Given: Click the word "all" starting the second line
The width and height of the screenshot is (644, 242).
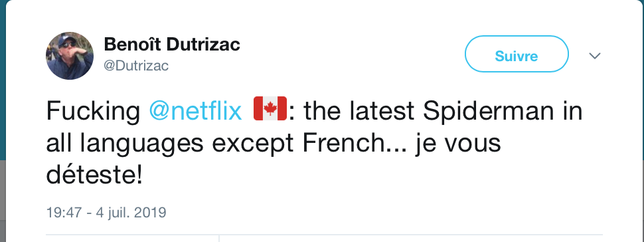Looking at the screenshot, I should 60,144.
